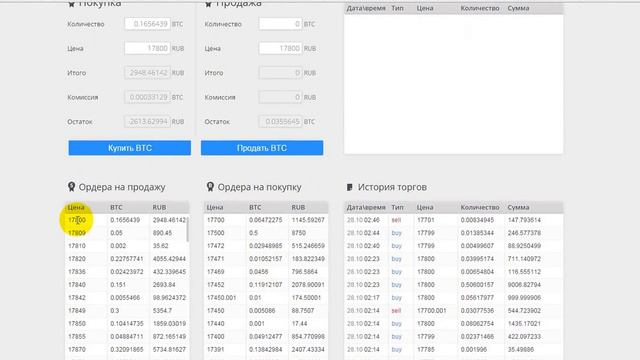This screenshot has width=640, height=360.
Task: Click the Цена header in buy orders table
Action: pyautogui.click(x=215, y=207)
